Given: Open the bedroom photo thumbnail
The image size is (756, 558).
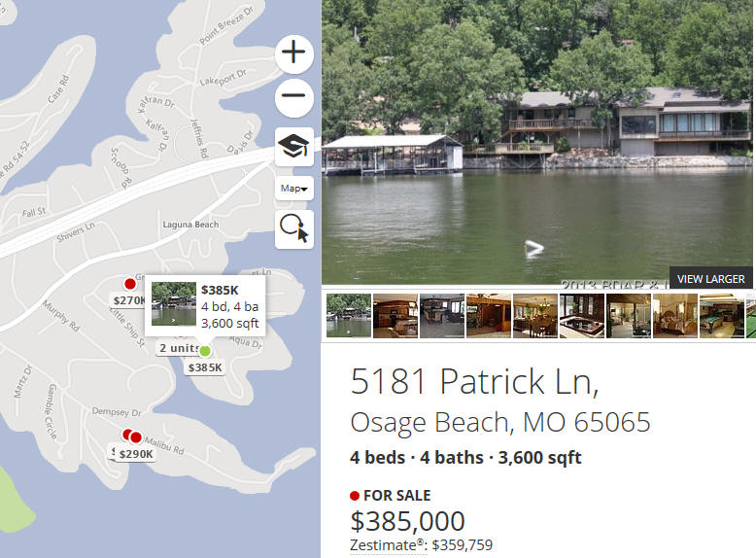Looking at the screenshot, I should (675, 316).
